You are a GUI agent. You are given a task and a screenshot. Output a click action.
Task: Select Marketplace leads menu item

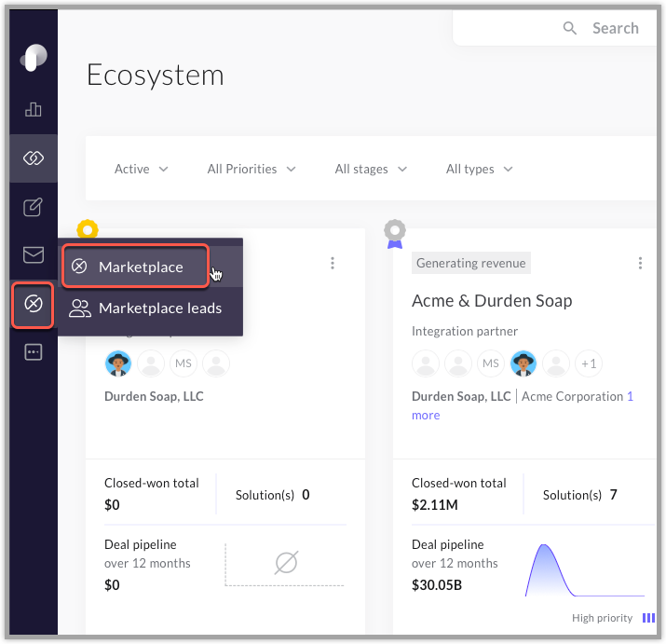point(150,308)
